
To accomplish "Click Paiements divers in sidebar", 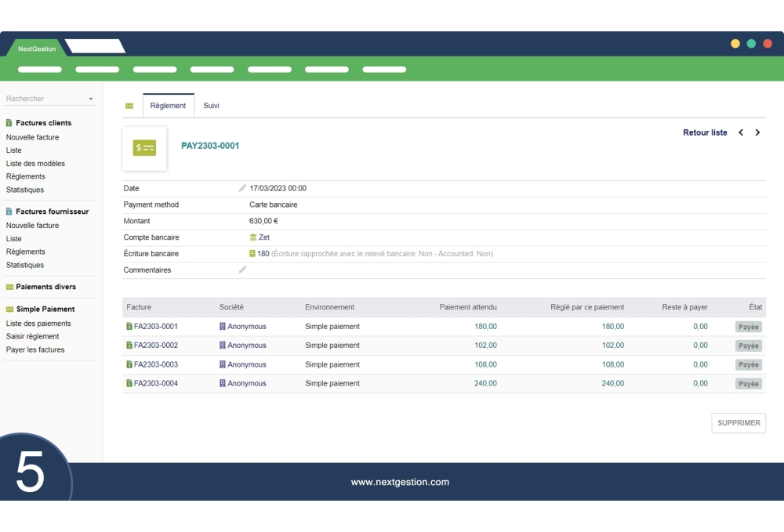I will (45, 287).
